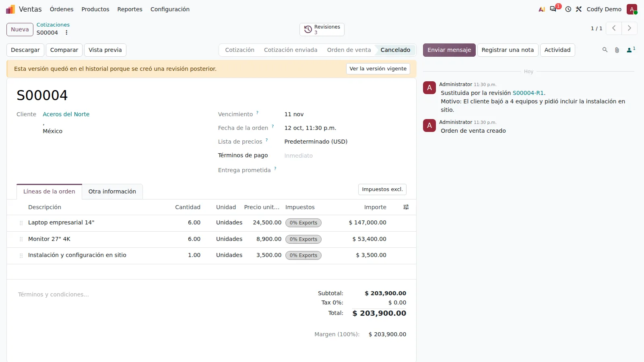
Task: Open the Reportes menu
Action: 130,9
